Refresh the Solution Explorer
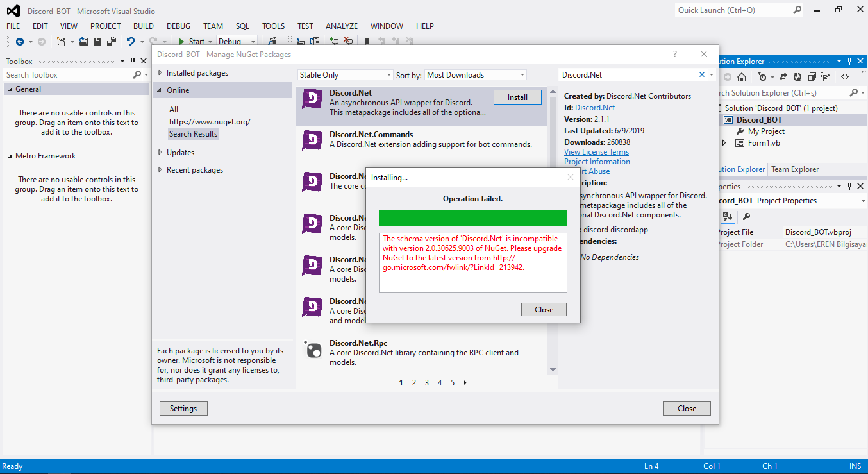868x474 pixels. 797,77
